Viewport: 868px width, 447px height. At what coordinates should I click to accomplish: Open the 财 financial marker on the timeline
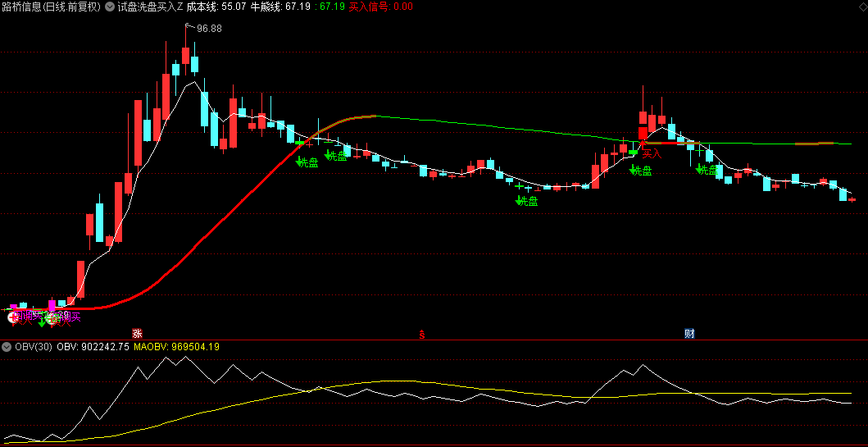689,334
